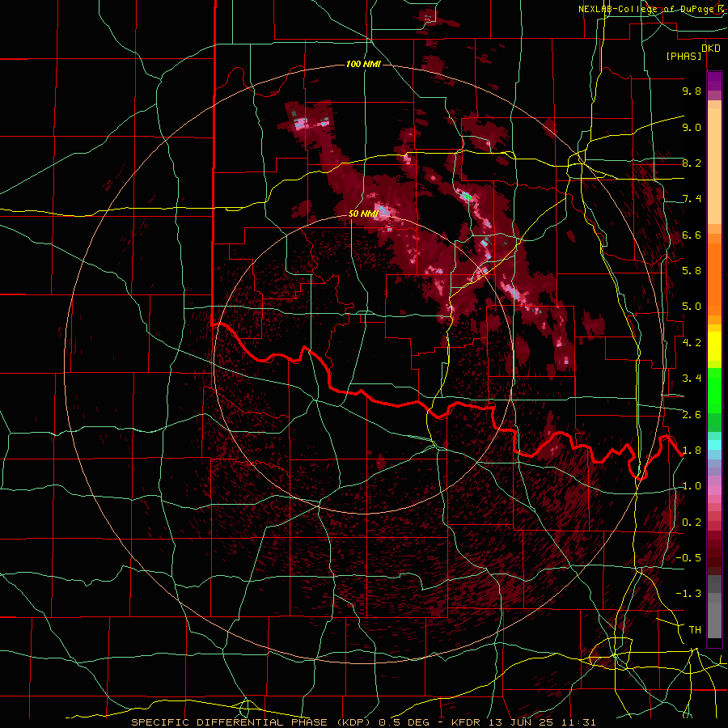The image size is (728, 728).
Task: Click the -0.5 legend value
Action: coord(688,558)
